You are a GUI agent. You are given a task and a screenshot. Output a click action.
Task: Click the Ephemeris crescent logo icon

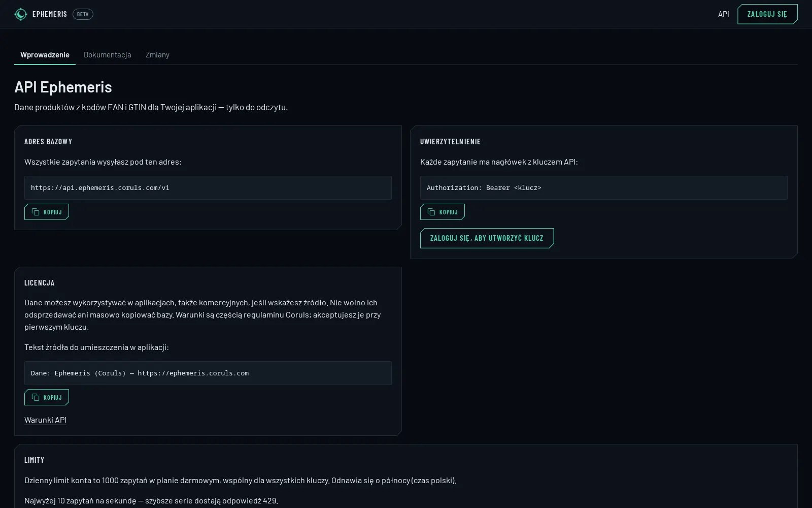click(20, 14)
